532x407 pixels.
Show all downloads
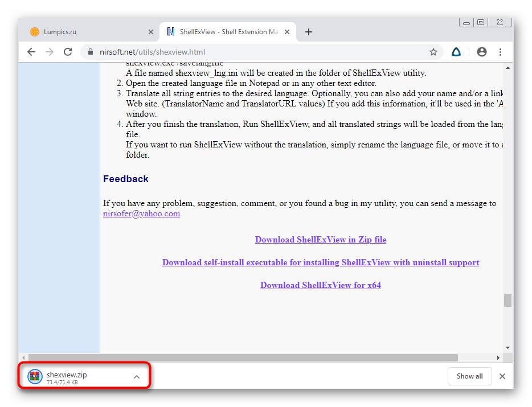(x=469, y=376)
